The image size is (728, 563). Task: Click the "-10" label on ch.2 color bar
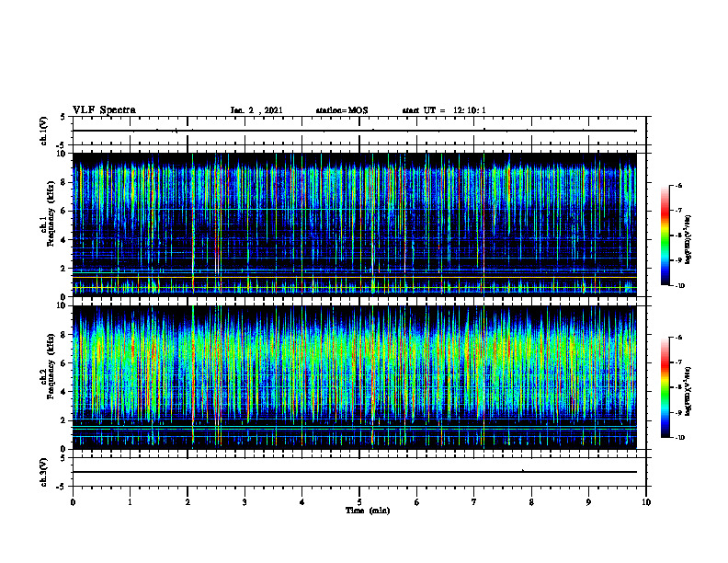pyautogui.click(x=679, y=438)
